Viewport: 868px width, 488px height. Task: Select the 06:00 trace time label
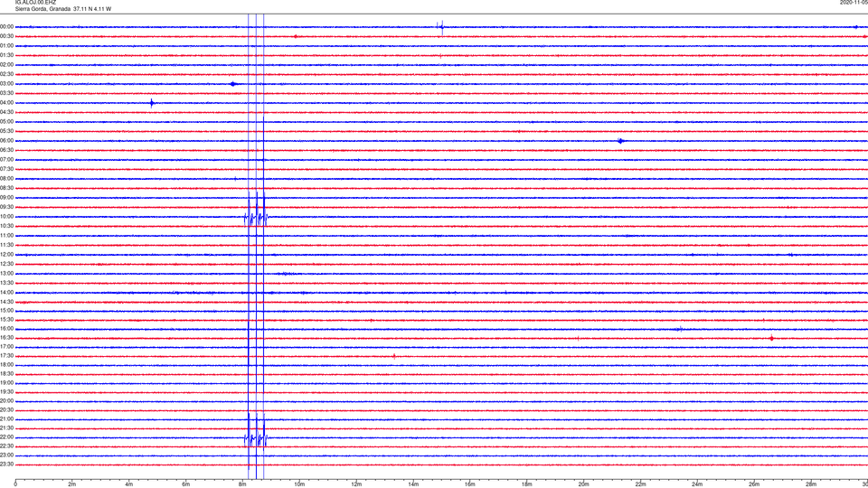6,141
